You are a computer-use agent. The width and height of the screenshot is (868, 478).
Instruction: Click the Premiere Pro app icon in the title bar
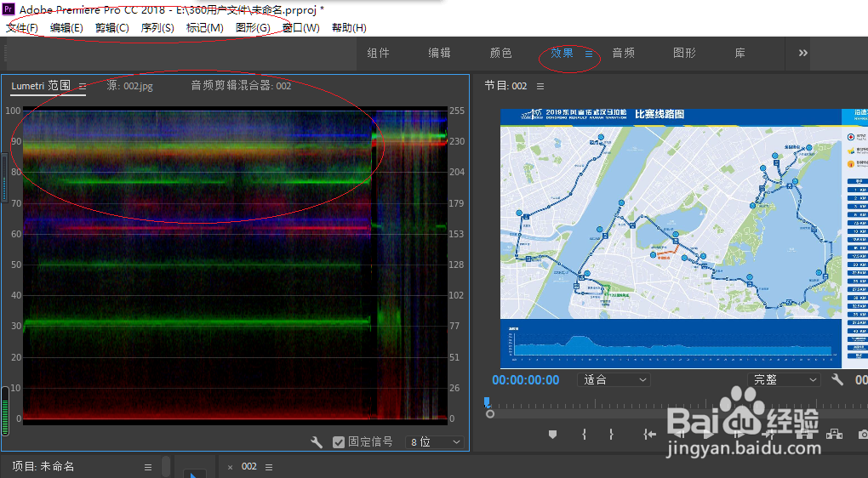[9, 9]
